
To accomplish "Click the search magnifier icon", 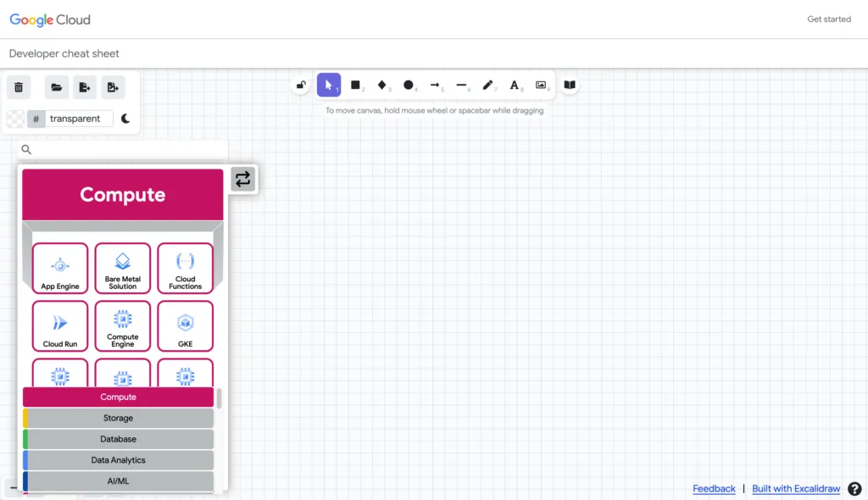I will click(x=26, y=149).
